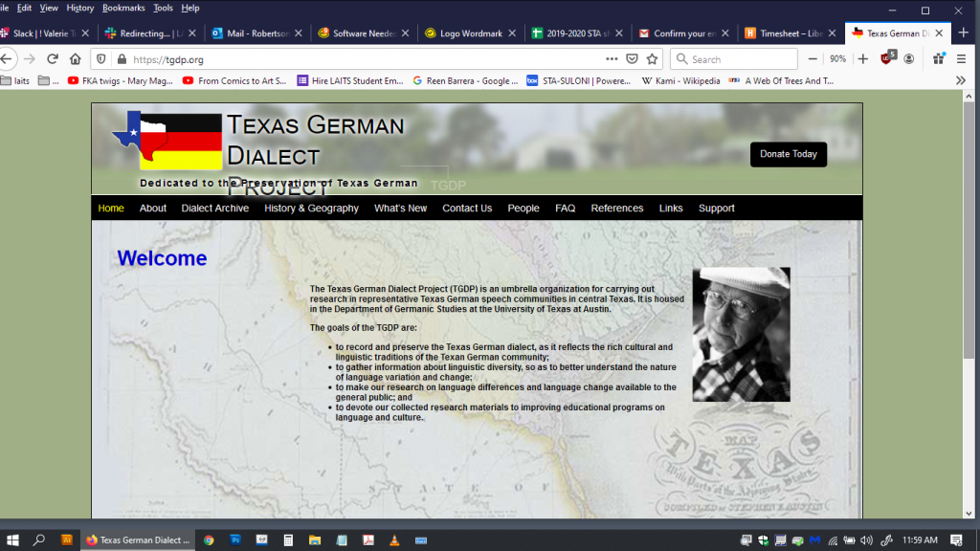Open a new browser tab

pos(963,33)
